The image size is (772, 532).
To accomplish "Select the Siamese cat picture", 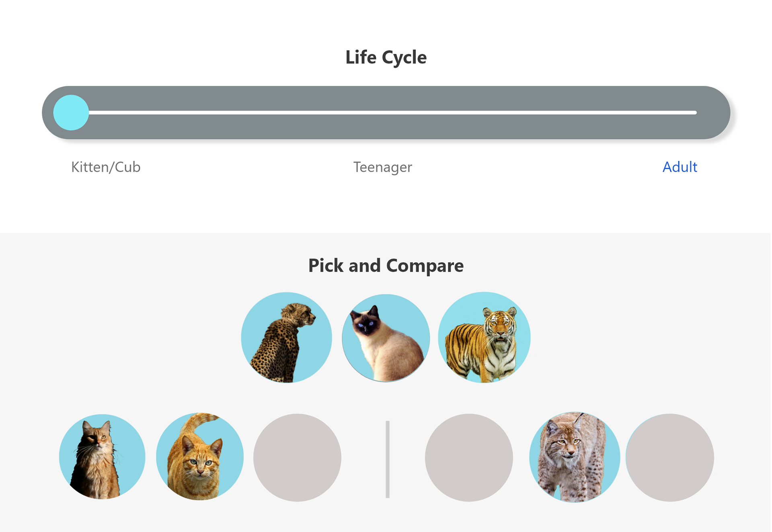I will point(386,338).
